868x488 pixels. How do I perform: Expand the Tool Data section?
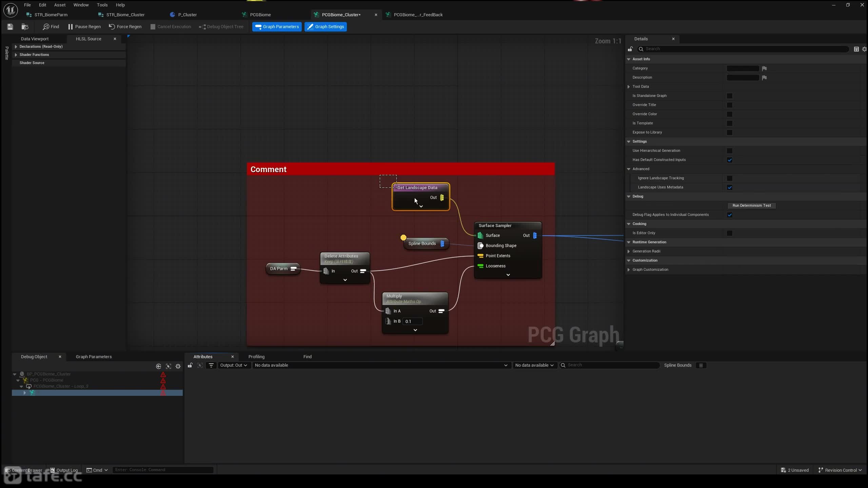click(x=629, y=87)
